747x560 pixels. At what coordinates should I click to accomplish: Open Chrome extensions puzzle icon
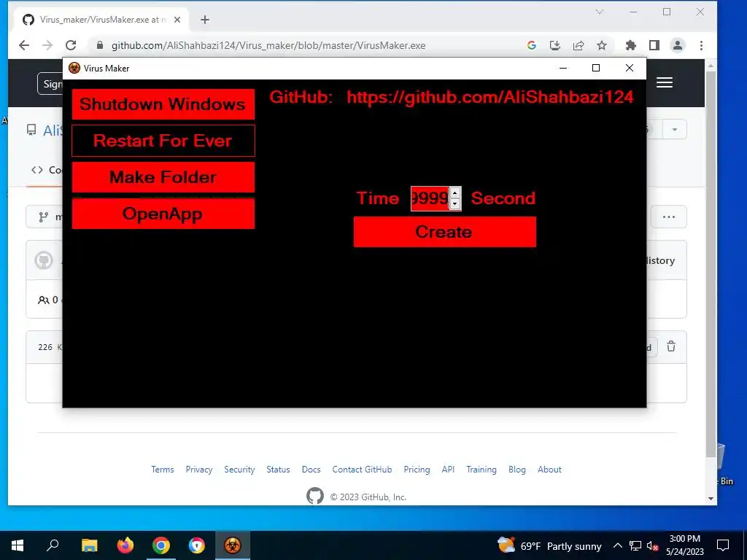coord(631,45)
